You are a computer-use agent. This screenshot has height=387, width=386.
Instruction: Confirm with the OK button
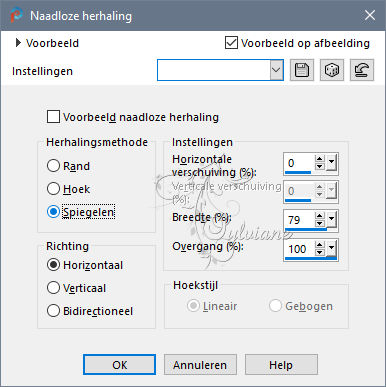point(119,365)
